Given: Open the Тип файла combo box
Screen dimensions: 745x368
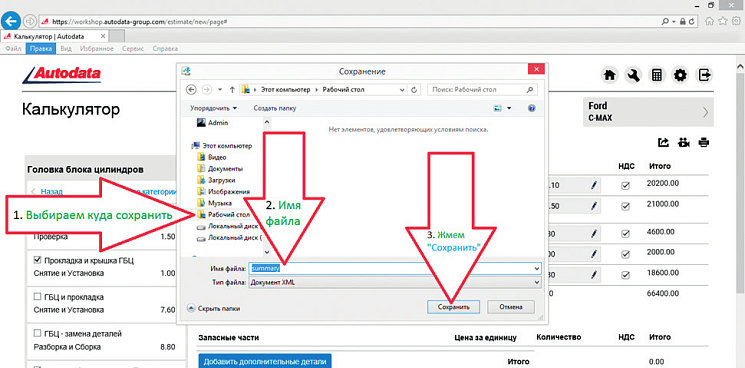Looking at the screenshot, I should (x=394, y=283).
